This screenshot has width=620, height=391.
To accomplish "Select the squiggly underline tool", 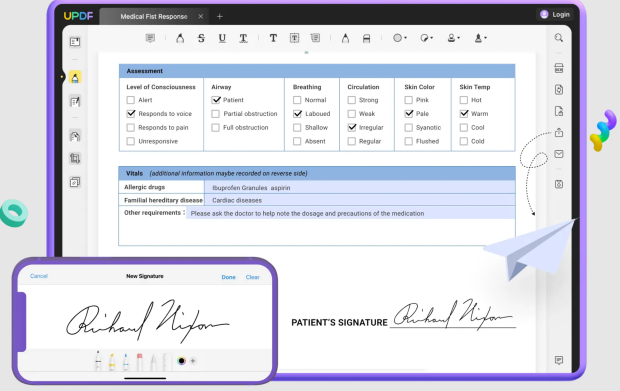I will click(243, 38).
